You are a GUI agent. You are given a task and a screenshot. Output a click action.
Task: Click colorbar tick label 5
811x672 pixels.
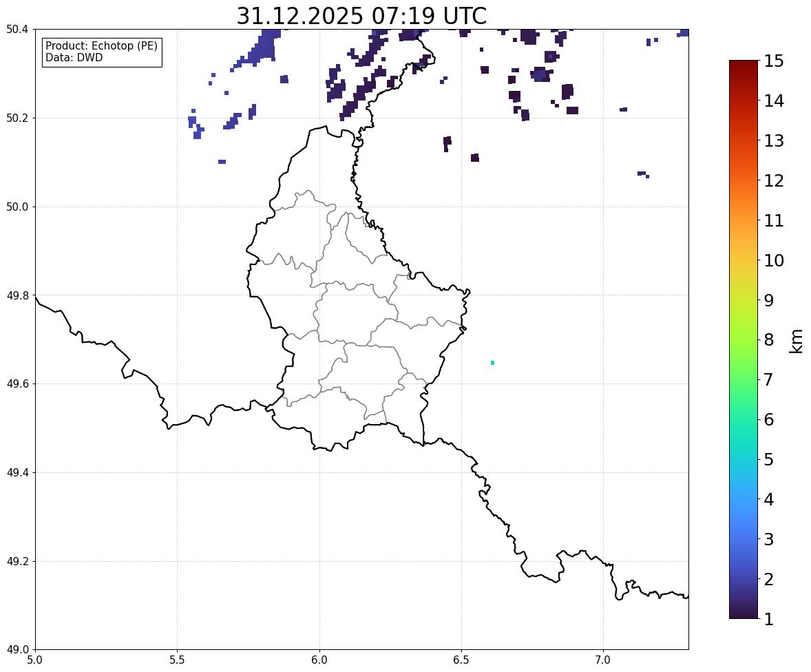[769, 459]
